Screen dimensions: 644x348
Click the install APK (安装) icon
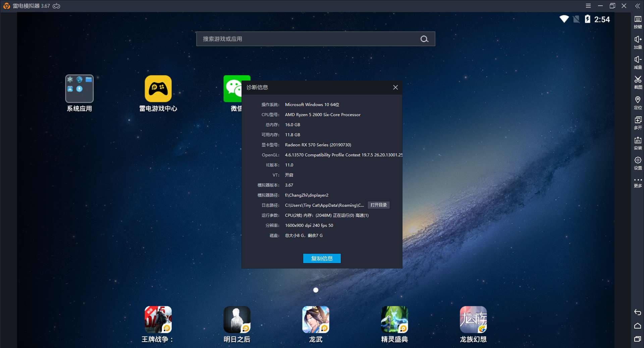(638, 142)
